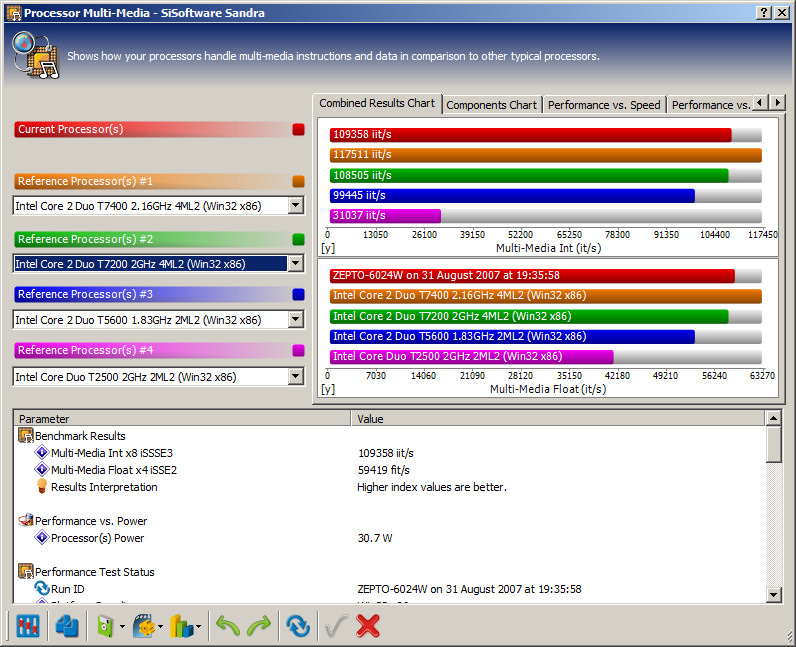Click the Performance Test Status section icon
The height and width of the screenshot is (647, 796).
point(25,571)
